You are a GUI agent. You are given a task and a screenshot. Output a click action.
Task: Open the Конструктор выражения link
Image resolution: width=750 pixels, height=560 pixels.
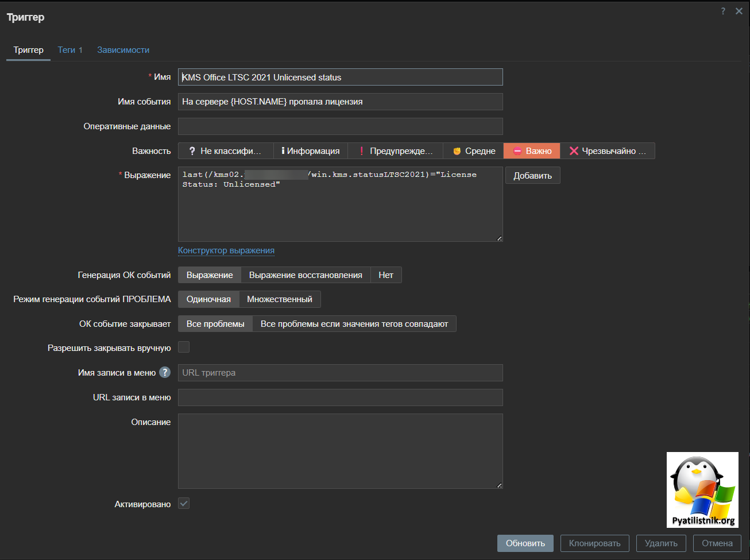point(226,250)
